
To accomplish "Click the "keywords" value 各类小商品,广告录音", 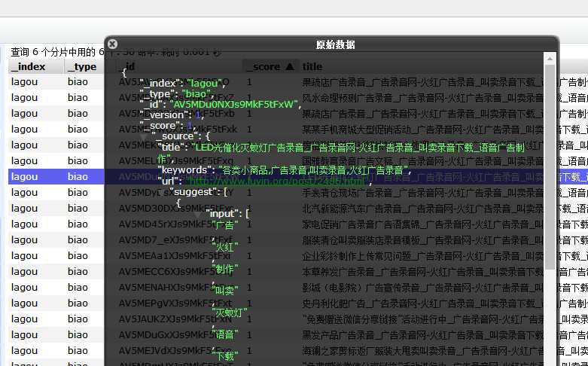I will point(315,171).
